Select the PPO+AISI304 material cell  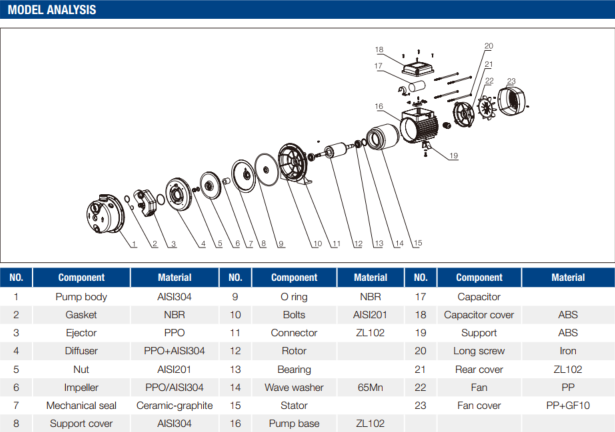(x=168, y=351)
